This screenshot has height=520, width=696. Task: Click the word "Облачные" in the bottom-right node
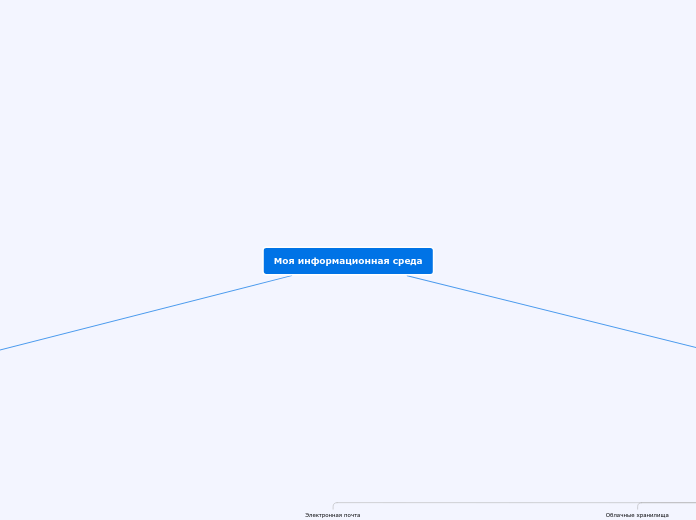[619, 515]
